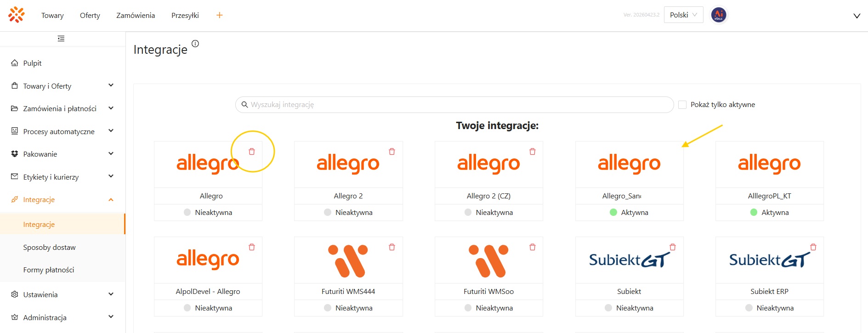The height and width of the screenshot is (333, 868).
Task: Open the Przesyłki top menu
Action: [x=185, y=15]
